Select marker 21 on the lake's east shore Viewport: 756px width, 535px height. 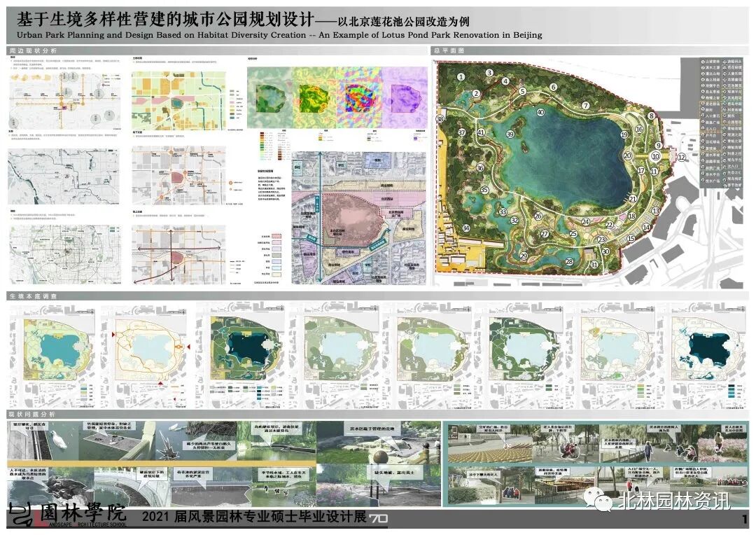tap(633, 199)
